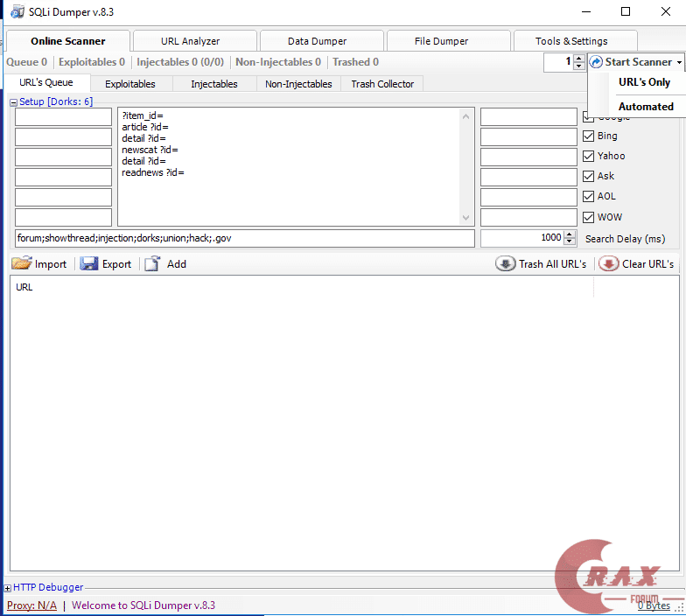This screenshot has width=686, height=616.
Task: Switch to the Exploitables sub-tab
Action: 130,84
